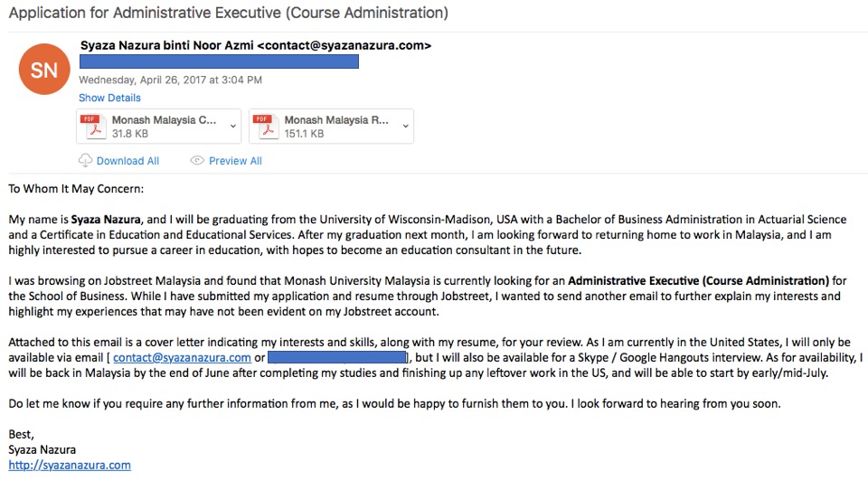Click the eye icon beside Preview All
Image resolution: width=868 pixels, height=481 pixels.
point(197,161)
